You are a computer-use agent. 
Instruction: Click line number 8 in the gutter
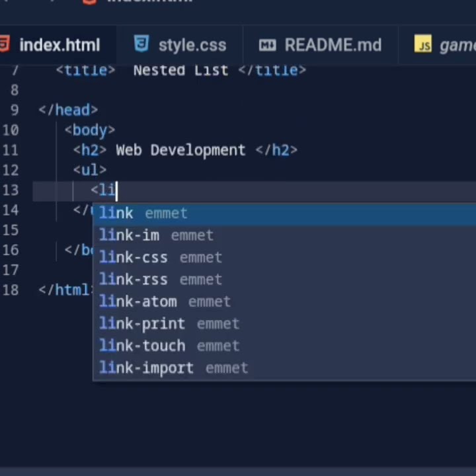pyautogui.click(x=15, y=90)
